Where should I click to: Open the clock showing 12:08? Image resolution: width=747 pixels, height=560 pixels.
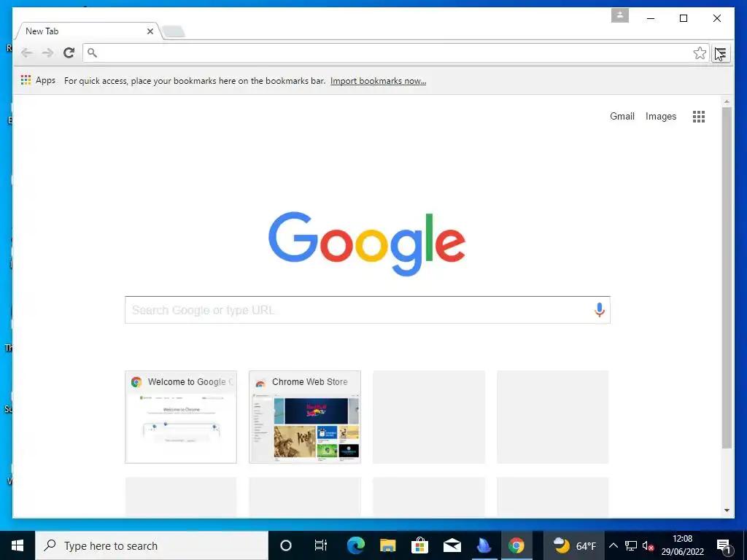point(682,545)
